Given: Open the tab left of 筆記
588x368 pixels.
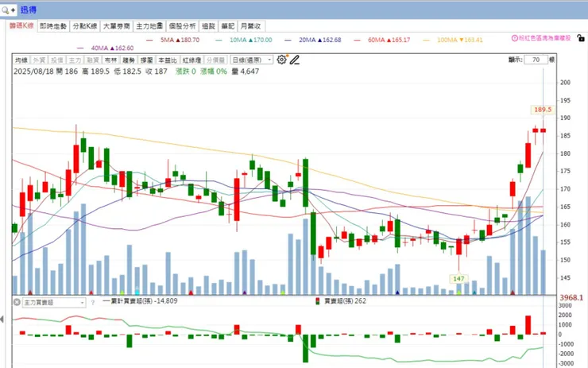Looking at the screenshot, I should coord(208,26).
